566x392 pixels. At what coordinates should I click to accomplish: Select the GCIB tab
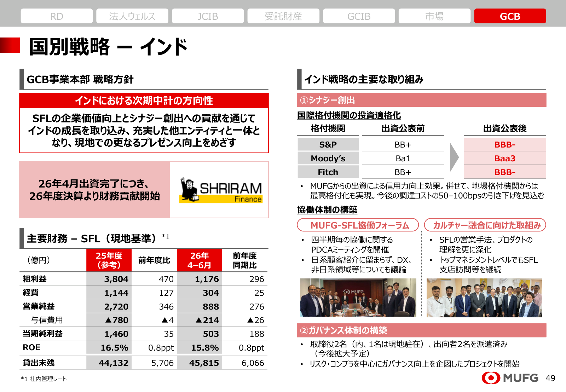[359, 16]
